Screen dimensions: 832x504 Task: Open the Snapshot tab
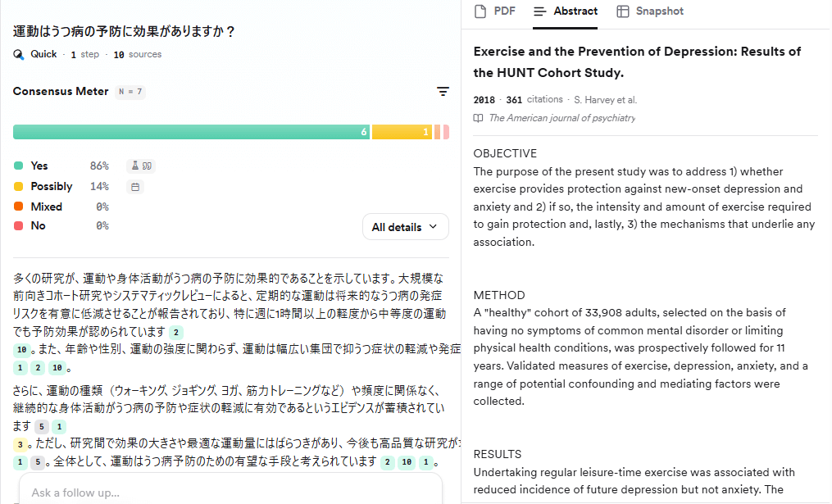[x=650, y=11]
